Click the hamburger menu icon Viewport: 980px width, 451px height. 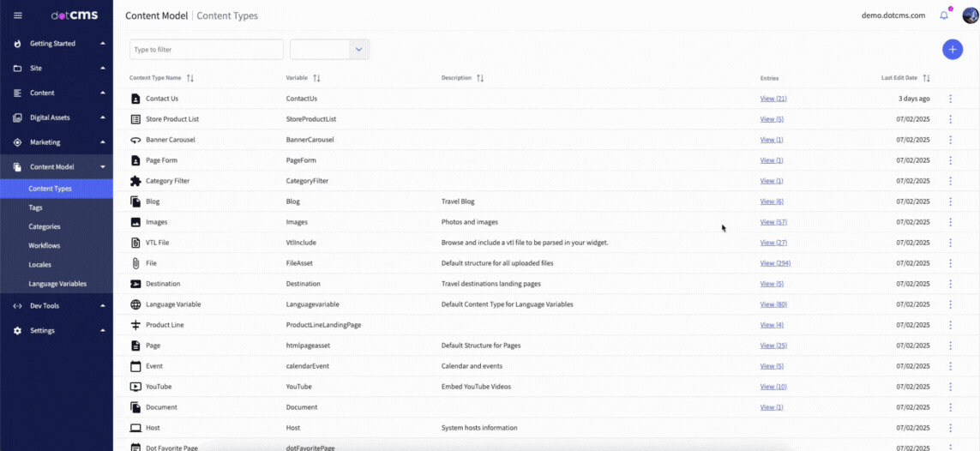[x=18, y=15]
